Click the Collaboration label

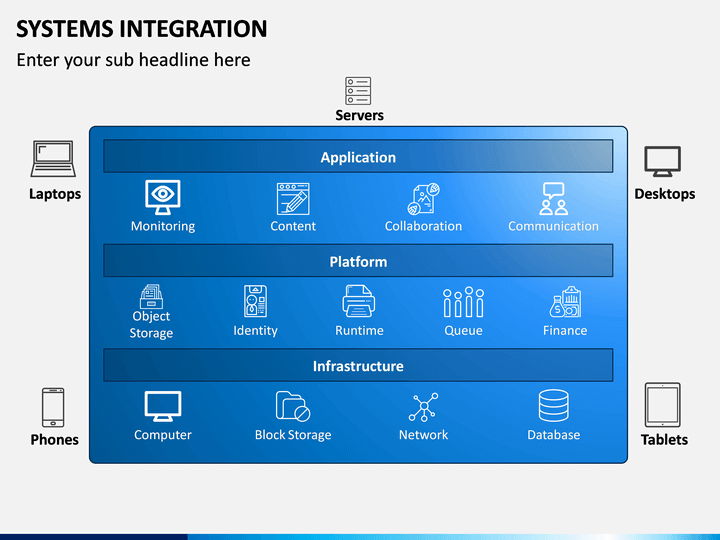(423, 226)
